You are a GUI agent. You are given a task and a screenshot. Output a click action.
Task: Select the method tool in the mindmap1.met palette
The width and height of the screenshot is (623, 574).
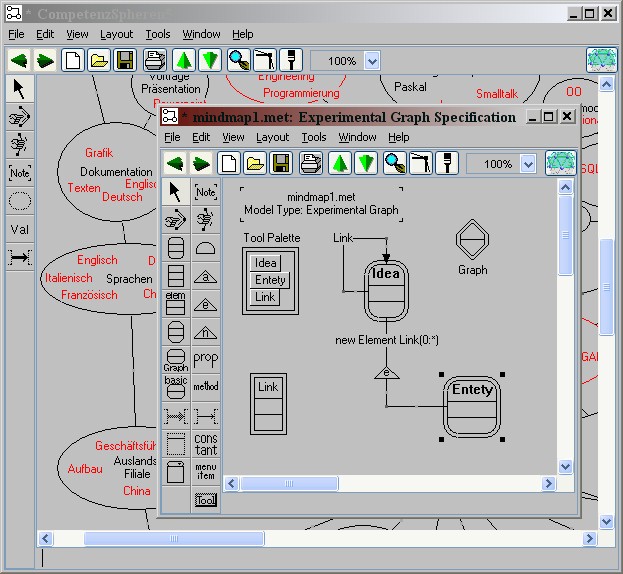tap(206, 387)
